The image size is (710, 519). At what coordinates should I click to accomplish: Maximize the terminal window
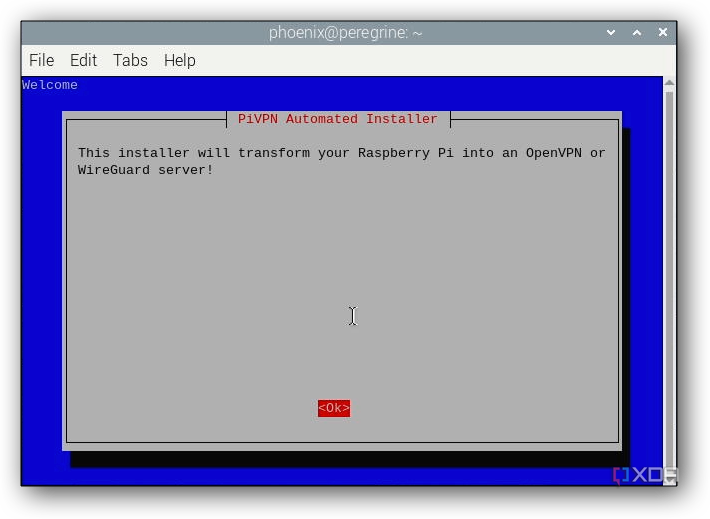click(637, 33)
